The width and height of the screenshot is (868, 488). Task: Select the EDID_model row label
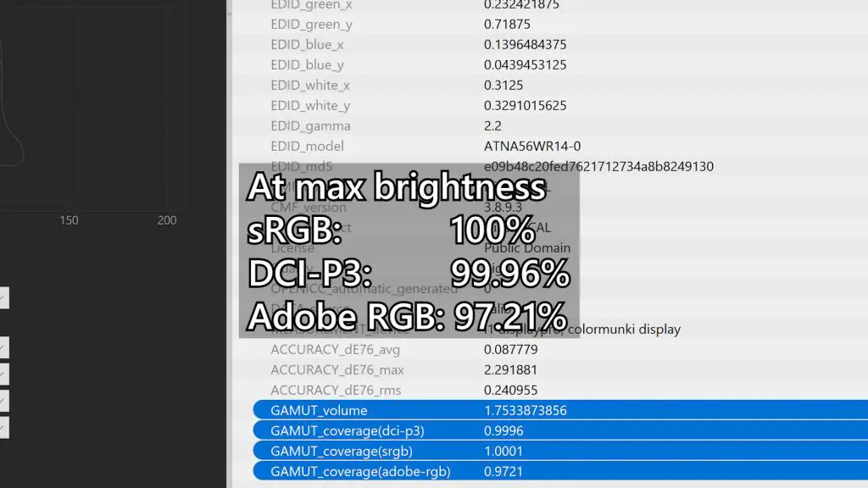tap(307, 147)
